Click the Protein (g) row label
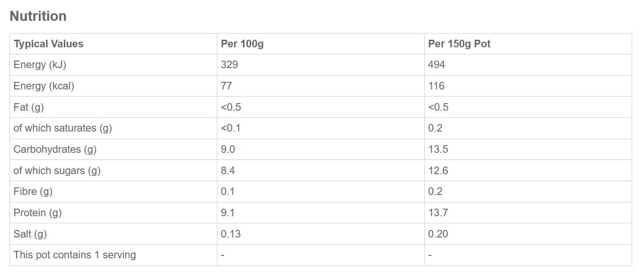 pos(37,213)
